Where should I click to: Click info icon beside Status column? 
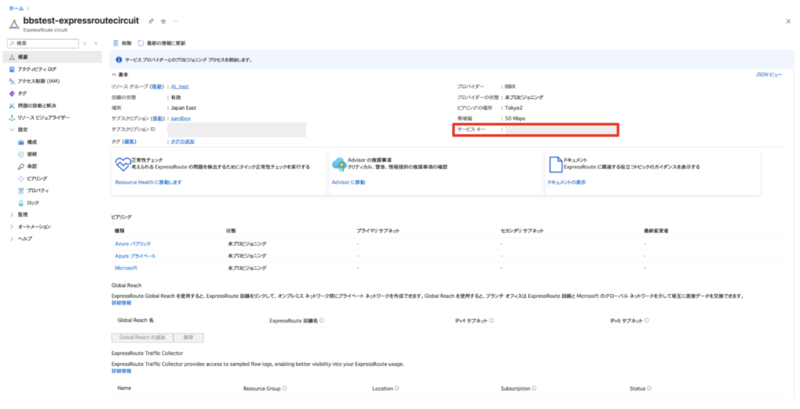[649, 389]
